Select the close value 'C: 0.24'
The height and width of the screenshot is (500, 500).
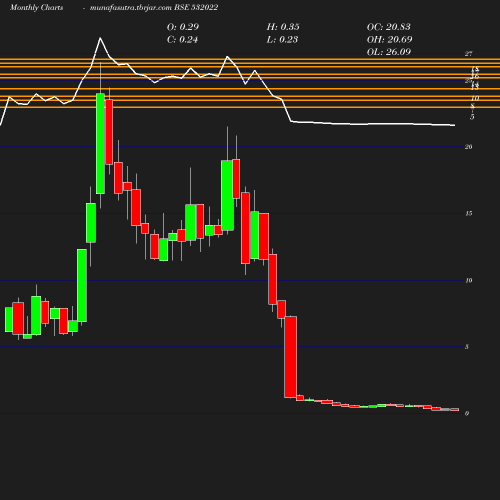182,40
